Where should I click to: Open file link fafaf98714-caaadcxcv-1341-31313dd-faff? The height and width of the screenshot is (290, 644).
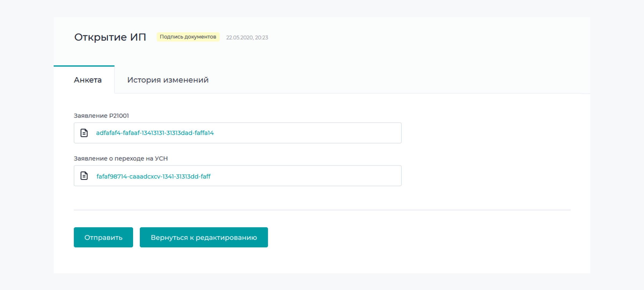pyautogui.click(x=153, y=176)
